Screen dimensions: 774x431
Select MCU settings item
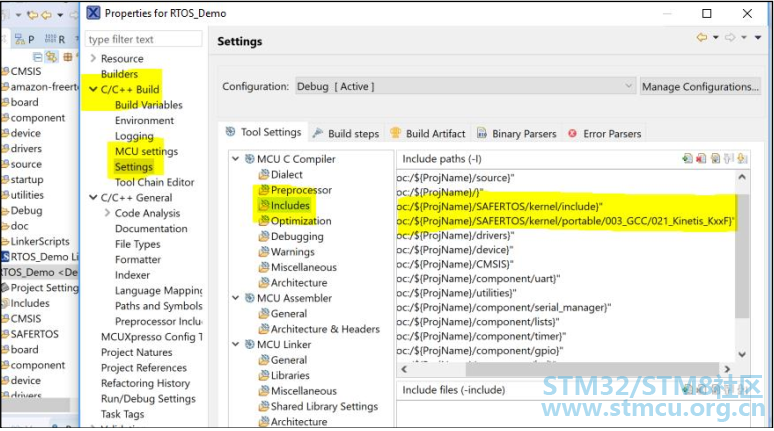click(x=146, y=151)
